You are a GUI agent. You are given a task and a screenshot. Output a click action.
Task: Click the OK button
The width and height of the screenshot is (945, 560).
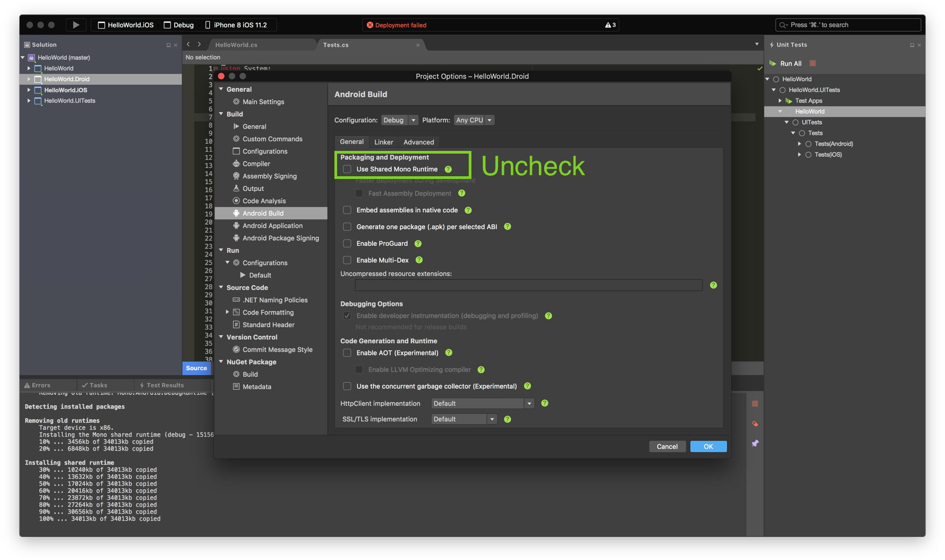click(708, 446)
